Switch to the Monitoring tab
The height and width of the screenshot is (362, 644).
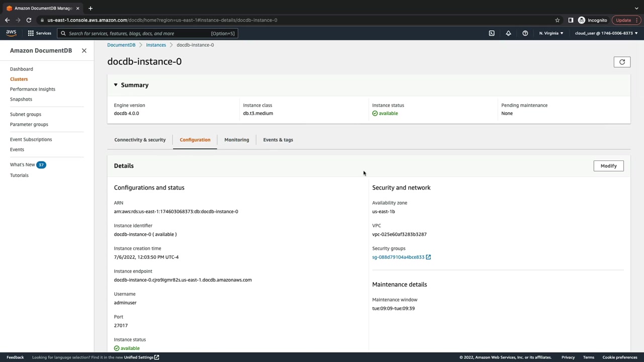pos(236,140)
